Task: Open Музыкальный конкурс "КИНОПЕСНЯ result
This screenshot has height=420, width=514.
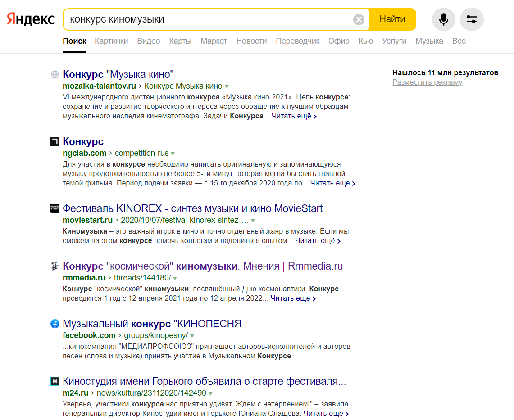Action: pyautogui.click(x=152, y=324)
